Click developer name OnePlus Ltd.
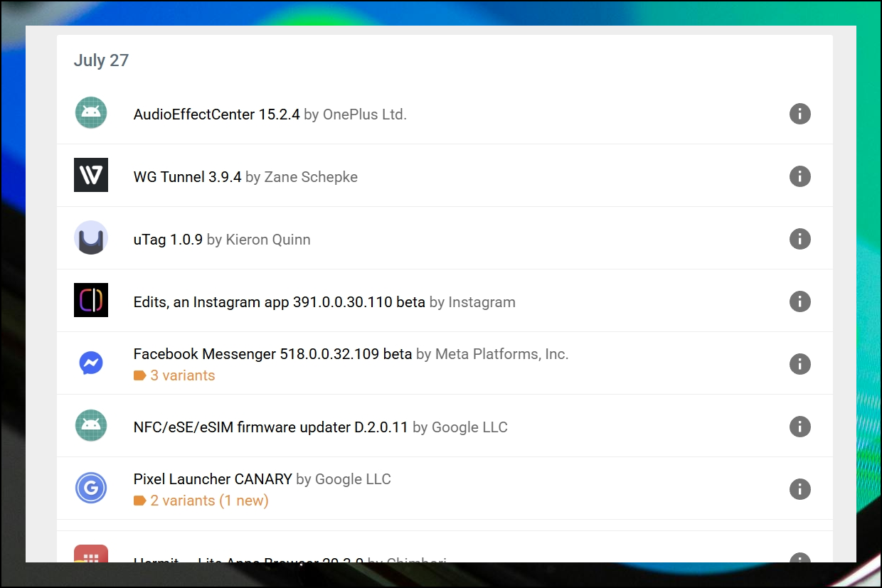Screen dimensions: 882x588 tap(365, 114)
